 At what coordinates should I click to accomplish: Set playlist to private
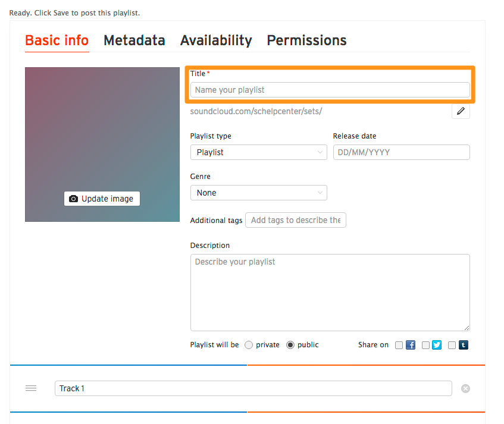(x=249, y=345)
